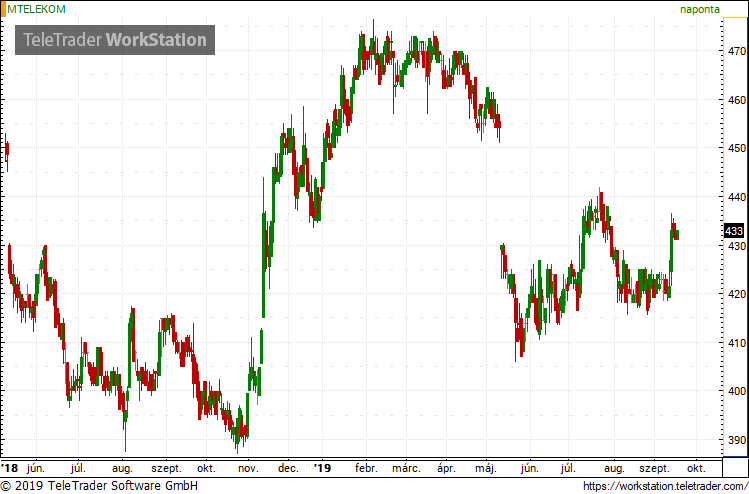
Task: Click the MTELEKOM symbol label
Action: (36, 9)
